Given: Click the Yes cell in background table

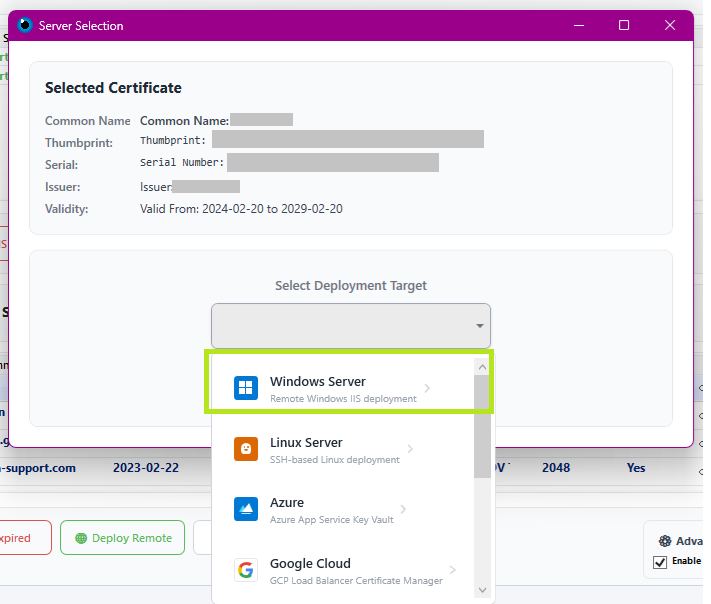Looking at the screenshot, I should point(636,468).
